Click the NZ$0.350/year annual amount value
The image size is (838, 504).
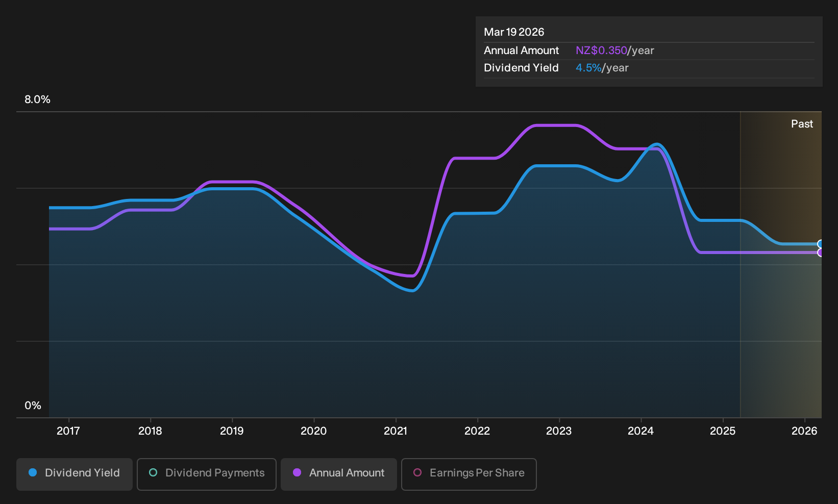click(x=614, y=51)
